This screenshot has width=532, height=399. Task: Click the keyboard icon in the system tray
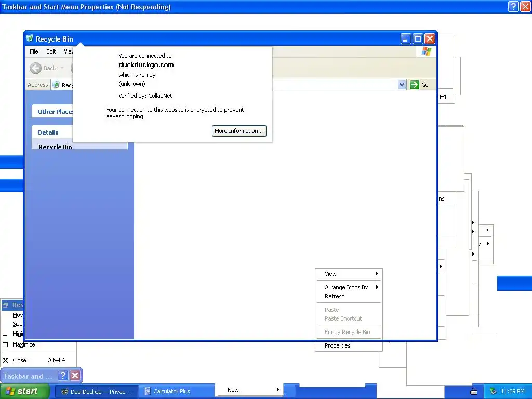474,392
